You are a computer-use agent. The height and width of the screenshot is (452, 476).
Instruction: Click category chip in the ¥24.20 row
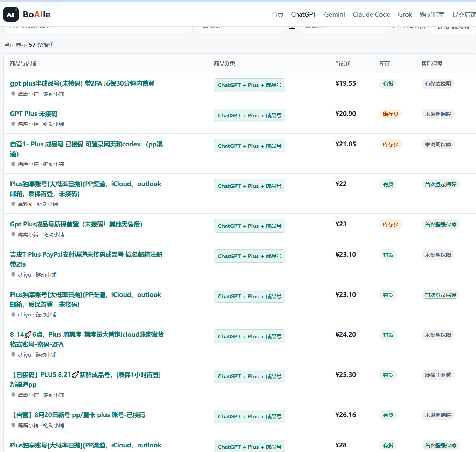250,336
